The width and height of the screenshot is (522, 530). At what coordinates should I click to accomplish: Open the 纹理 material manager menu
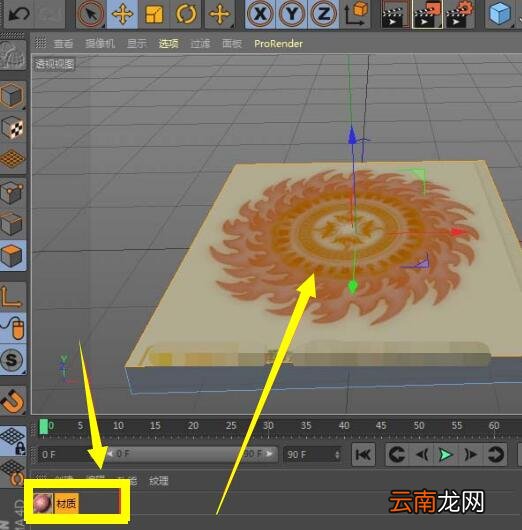pyautogui.click(x=159, y=481)
